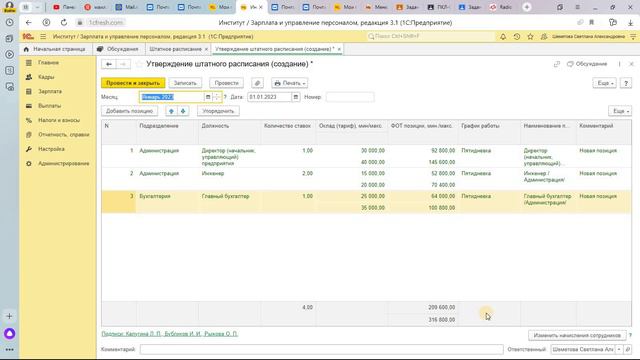Move selected position down with blue arrow

coord(183,111)
